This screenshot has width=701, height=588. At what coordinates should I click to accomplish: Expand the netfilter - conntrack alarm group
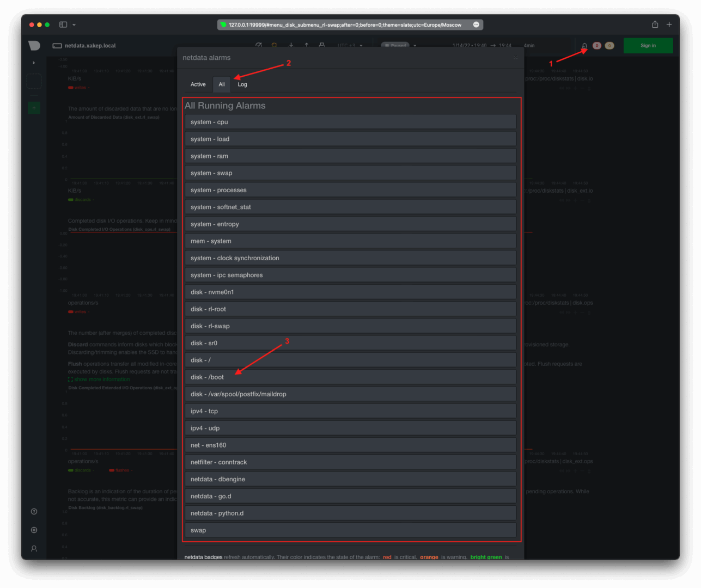(350, 462)
